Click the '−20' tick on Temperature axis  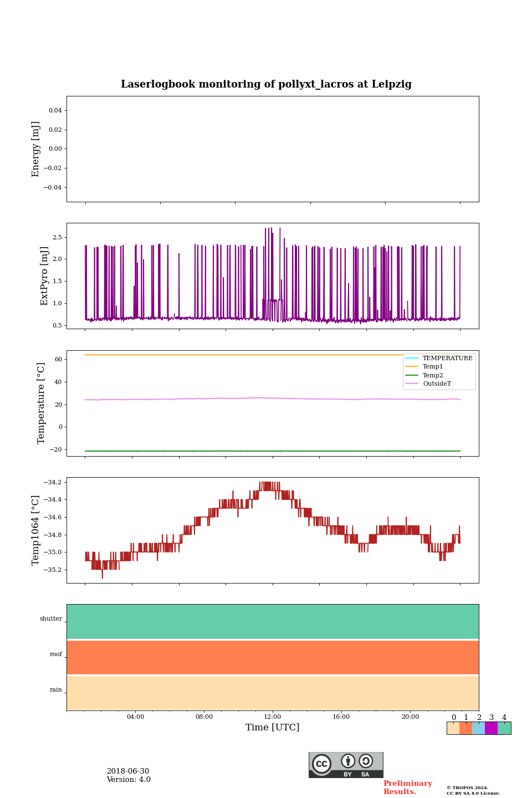point(55,449)
